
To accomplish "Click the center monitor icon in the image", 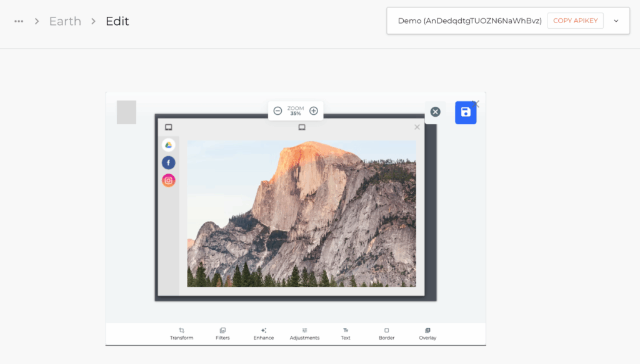I will pos(302,127).
